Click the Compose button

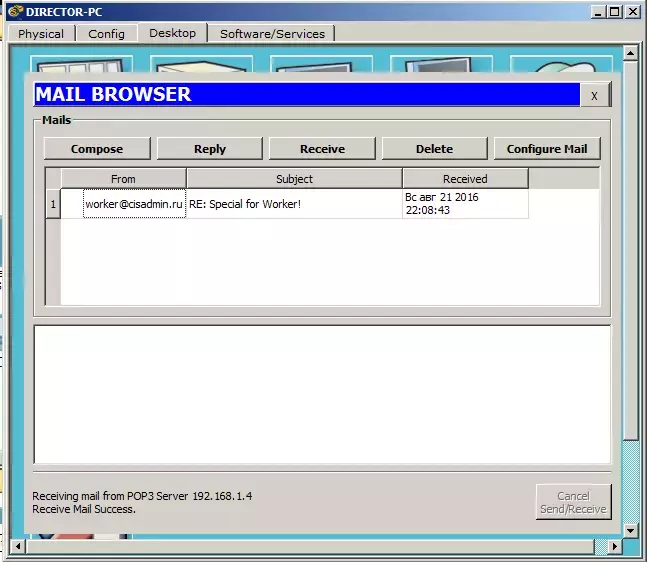(x=97, y=149)
